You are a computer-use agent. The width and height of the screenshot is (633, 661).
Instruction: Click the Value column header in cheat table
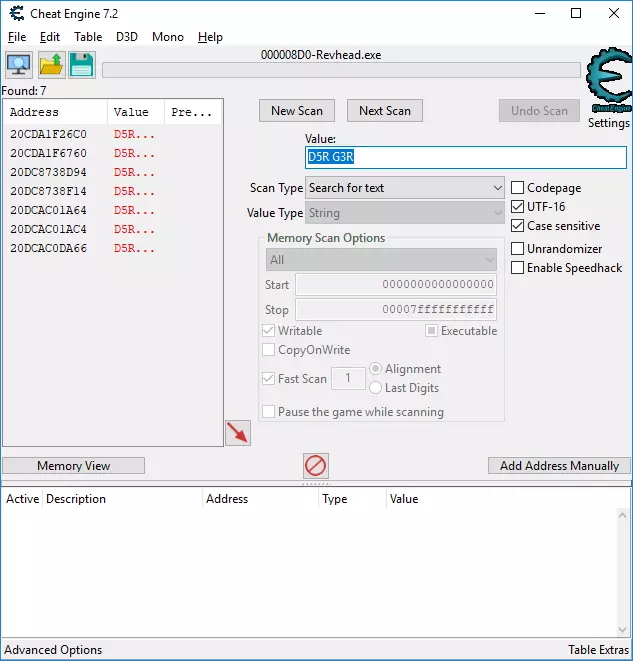pyautogui.click(x=502, y=499)
